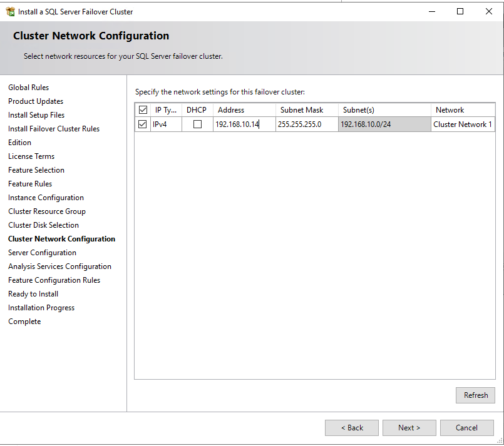Open Analysis Services Configuration step
Screen dimensions: 504x446
[x=59, y=266]
